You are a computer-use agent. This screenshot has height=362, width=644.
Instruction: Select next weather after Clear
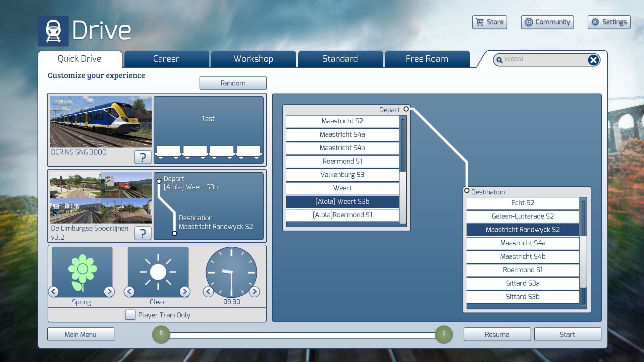tap(184, 291)
